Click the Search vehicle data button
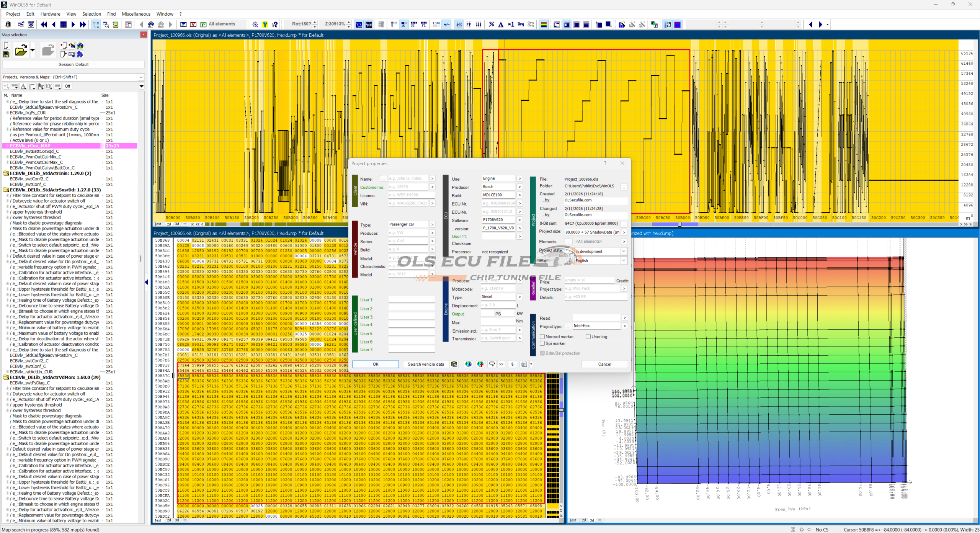The height and width of the screenshot is (533, 980). tap(425, 364)
